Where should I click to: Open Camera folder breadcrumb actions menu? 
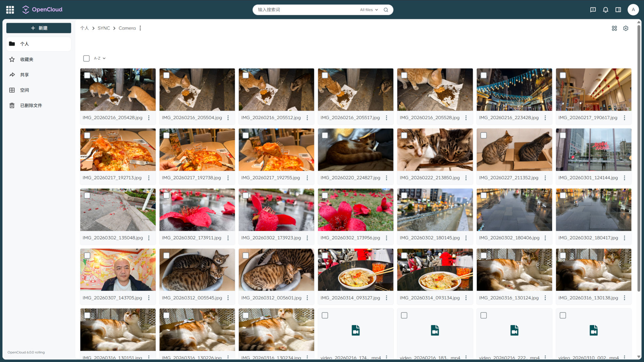140,28
